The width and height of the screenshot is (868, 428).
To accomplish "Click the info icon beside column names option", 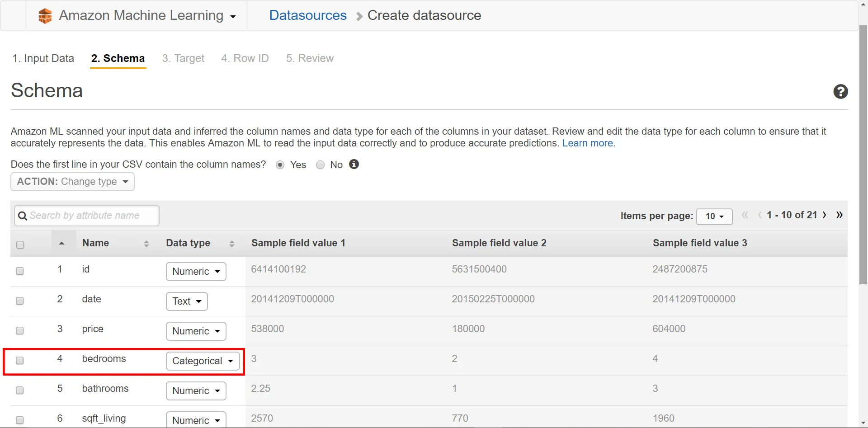I will [x=354, y=164].
